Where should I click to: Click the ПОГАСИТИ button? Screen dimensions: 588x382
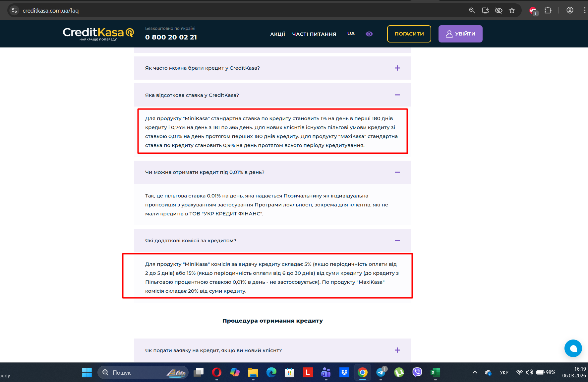pyautogui.click(x=409, y=34)
